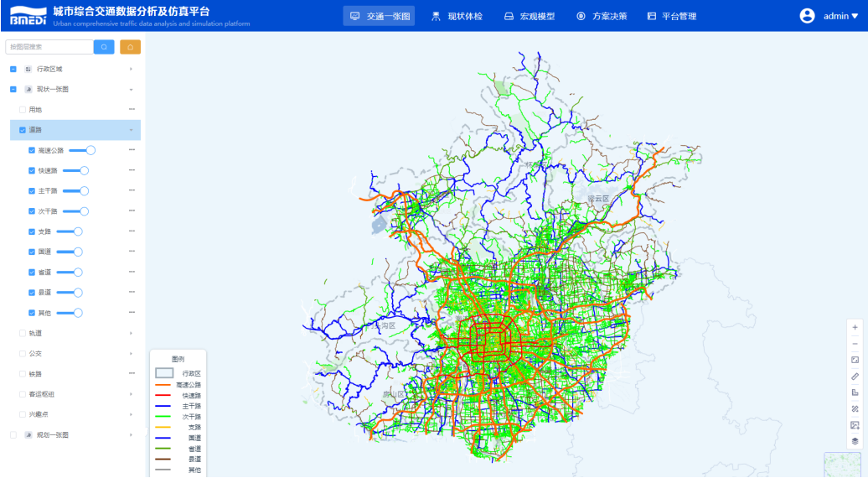Open the 平台管理 section
Viewport: 868px width, 478px height.
coord(672,16)
